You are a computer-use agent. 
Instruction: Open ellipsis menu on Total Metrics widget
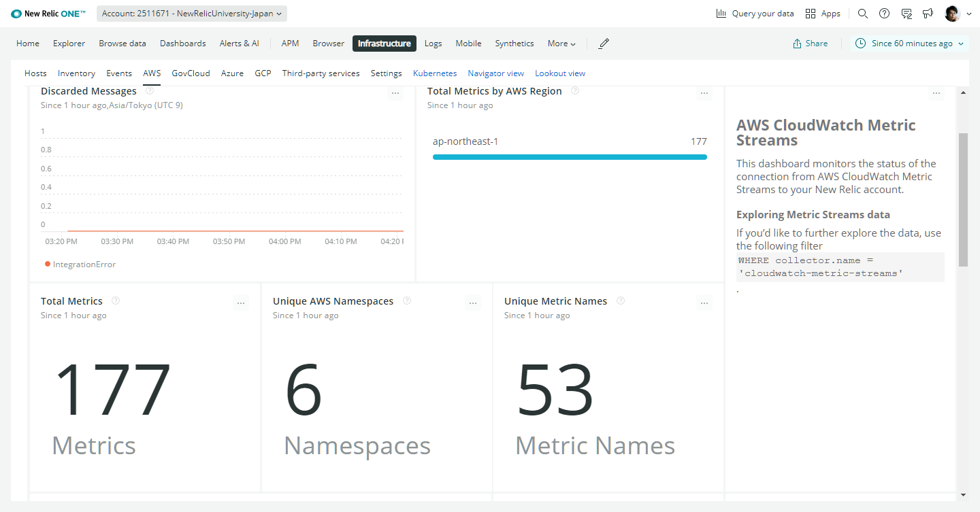coord(240,303)
